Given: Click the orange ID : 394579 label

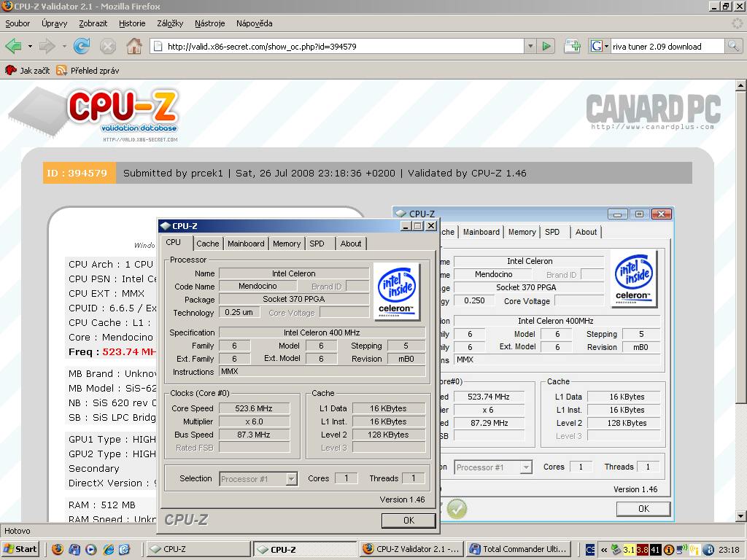Looking at the screenshot, I should pyautogui.click(x=79, y=173).
